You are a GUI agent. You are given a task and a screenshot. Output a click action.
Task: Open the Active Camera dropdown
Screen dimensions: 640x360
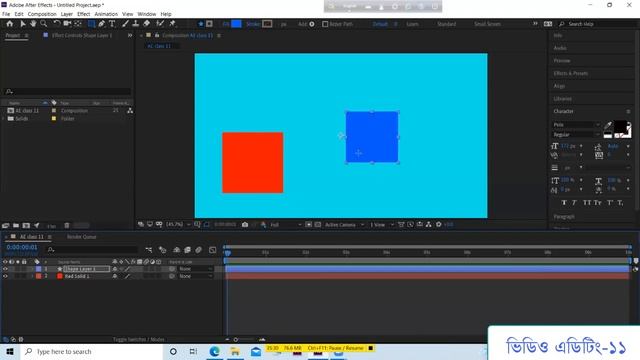(x=344, y=224)
